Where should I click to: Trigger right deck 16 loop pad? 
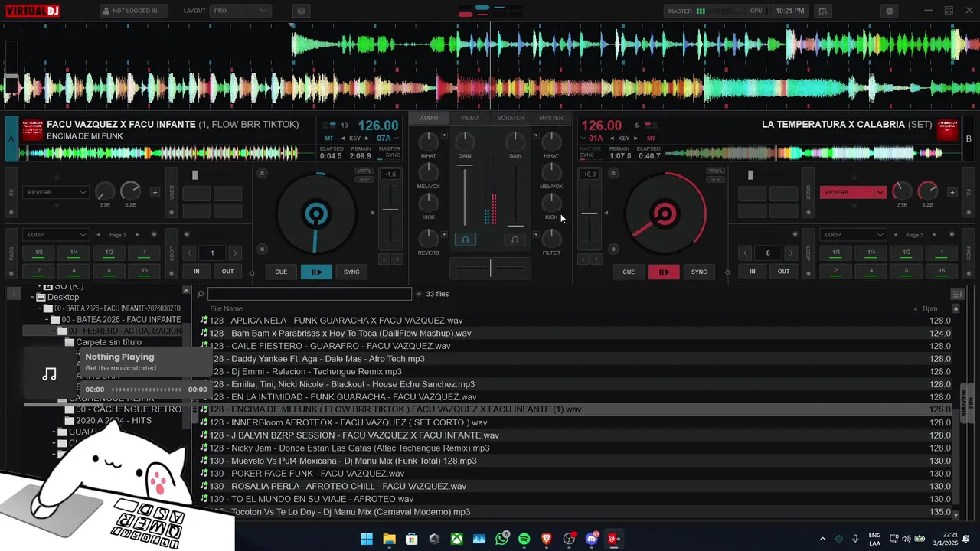pyautogui.click(x=942, y=271)
